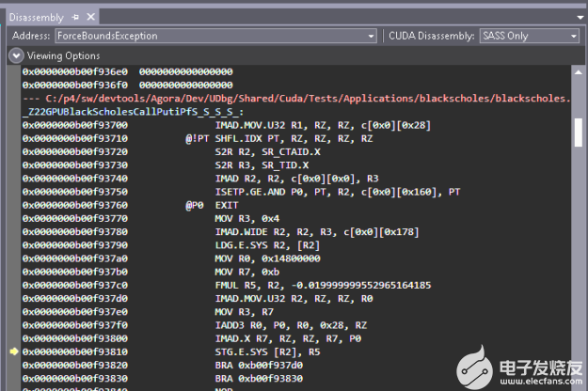This screenshot has width=588, height=391.
Task: Click the LDG.E.SYS R2, [R2] instruction
Action: click(267, 245)
